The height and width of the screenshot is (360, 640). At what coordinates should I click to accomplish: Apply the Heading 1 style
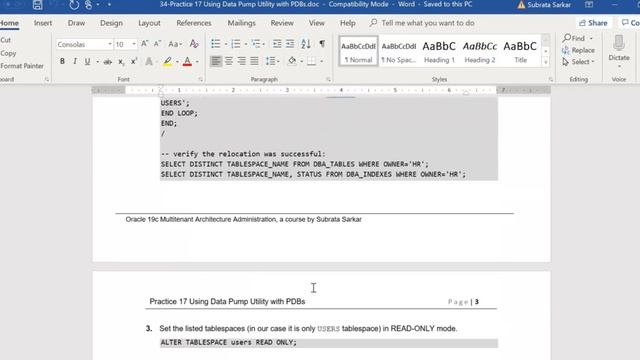click(439, 51)
